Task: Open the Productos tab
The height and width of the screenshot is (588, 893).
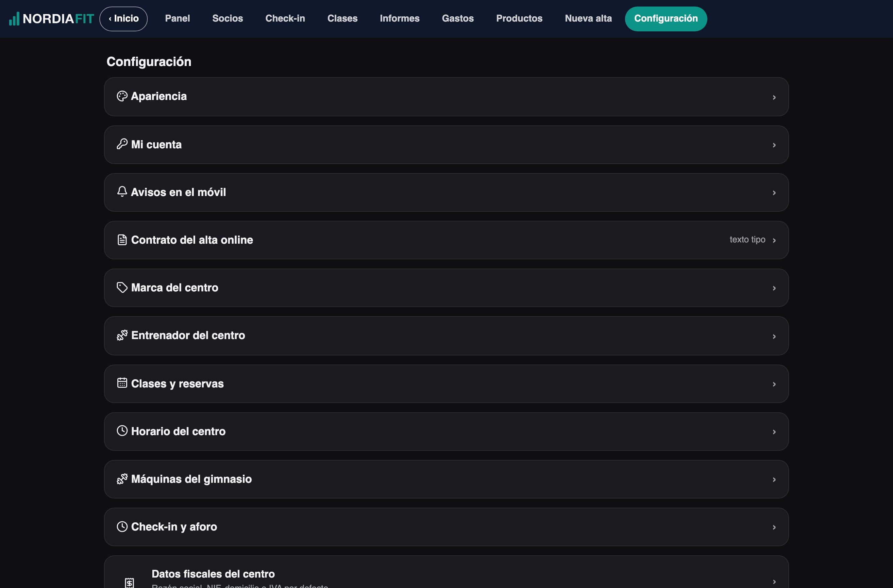Action: (x=519, y=18)
